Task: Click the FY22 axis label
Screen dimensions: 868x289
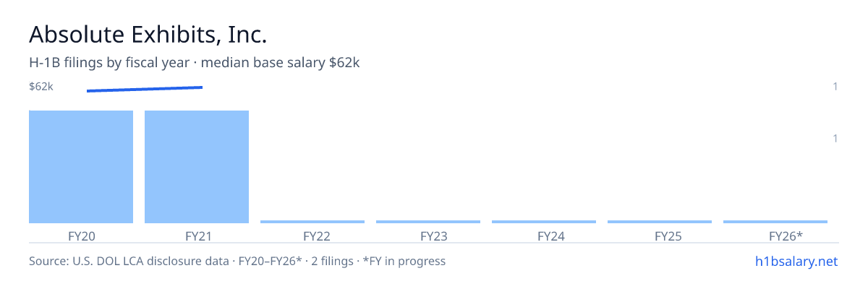Action: pos(312,236)
